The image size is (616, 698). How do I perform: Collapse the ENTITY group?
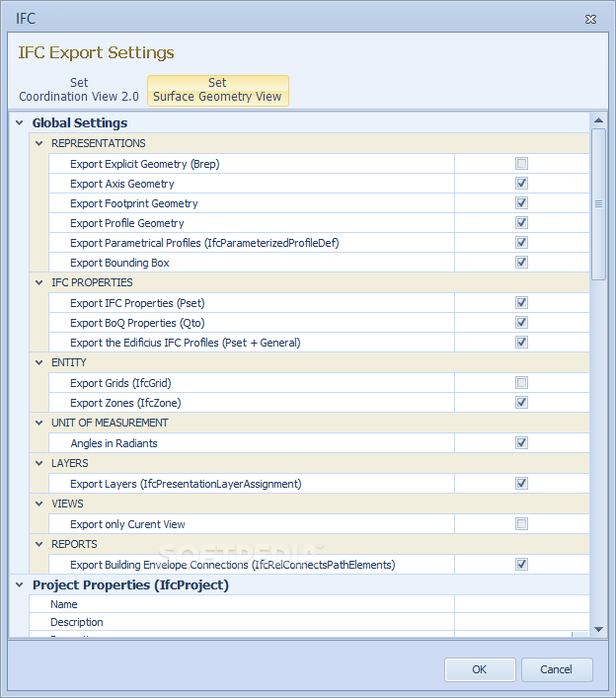tap(38, 363)
